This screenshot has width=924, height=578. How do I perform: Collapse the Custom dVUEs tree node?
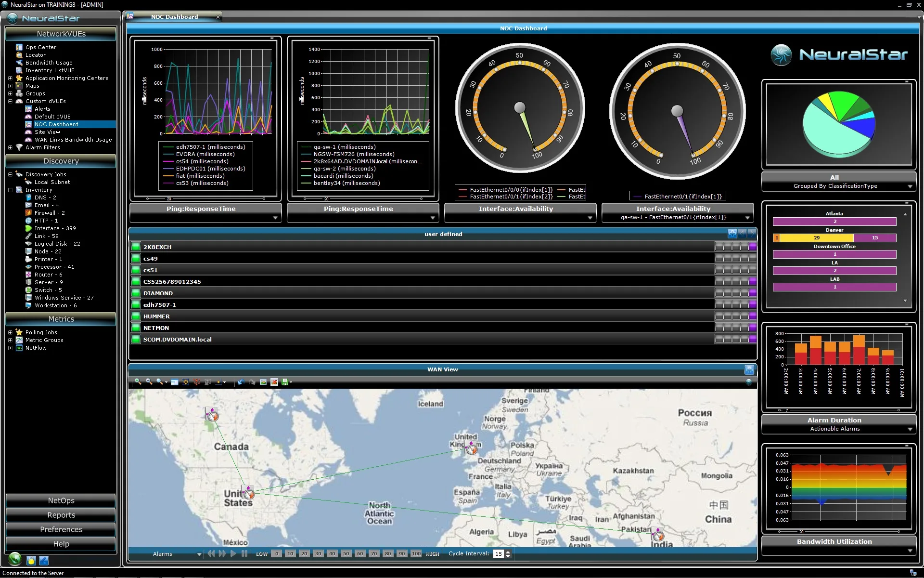point(10,101)
